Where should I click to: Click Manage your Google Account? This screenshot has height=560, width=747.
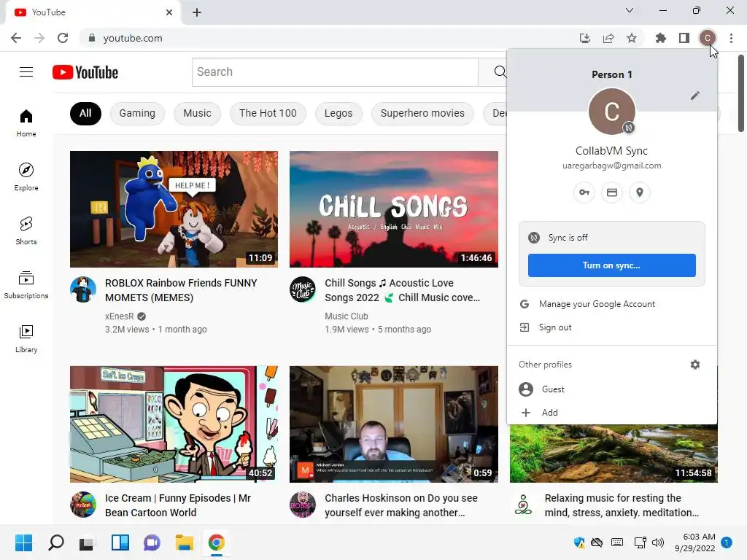612,304
